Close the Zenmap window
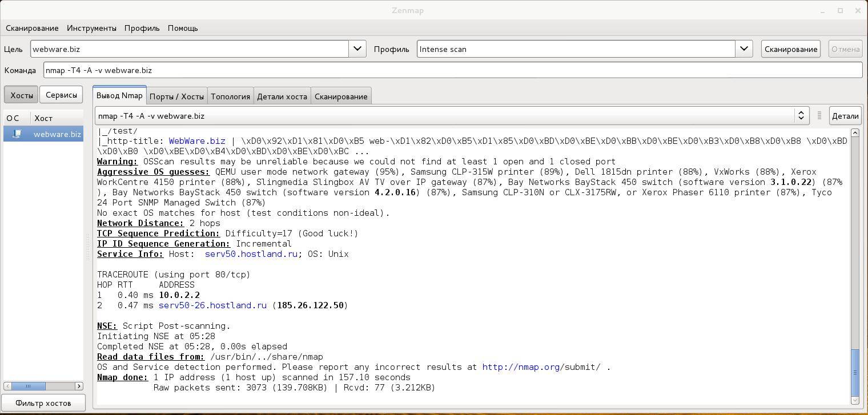 point(858,10)
